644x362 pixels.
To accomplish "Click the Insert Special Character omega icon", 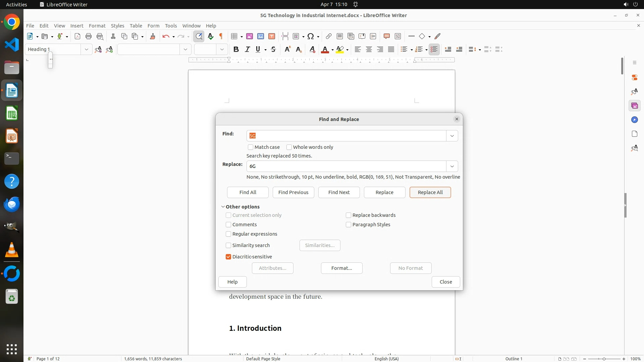I will [311, 36].
